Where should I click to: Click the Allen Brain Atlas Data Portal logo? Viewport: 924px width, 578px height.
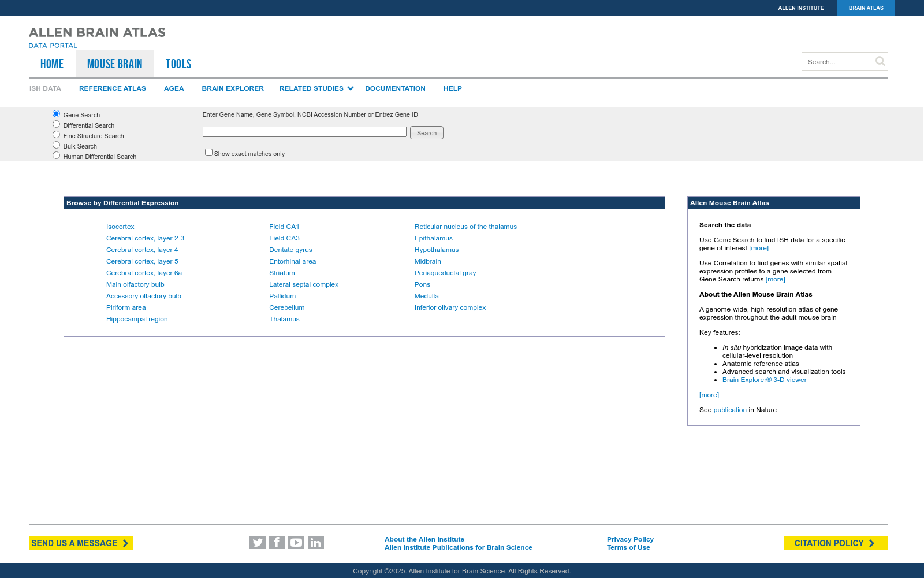(97, 38)
